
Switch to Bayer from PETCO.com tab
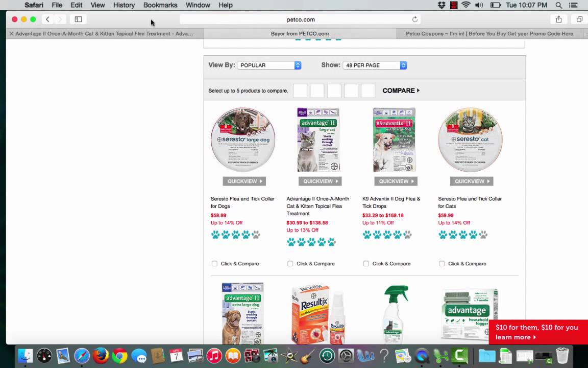[x=300, y=33]
